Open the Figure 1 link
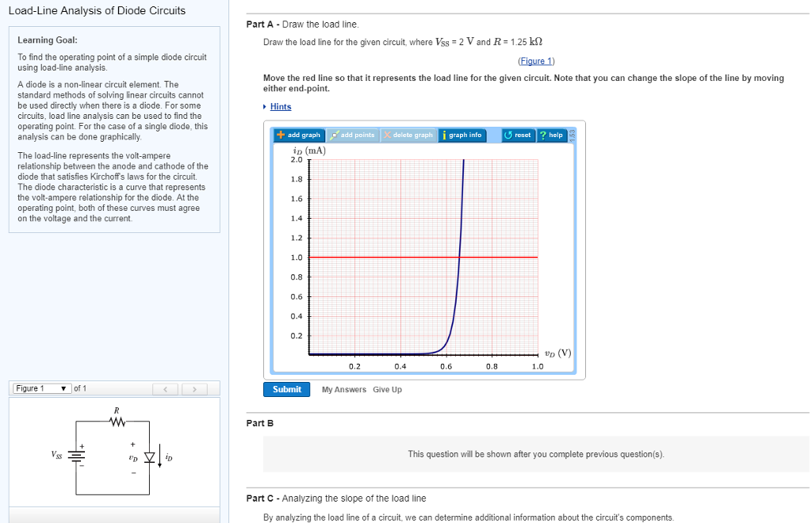 pyautogui.click(x=537, y=61)
